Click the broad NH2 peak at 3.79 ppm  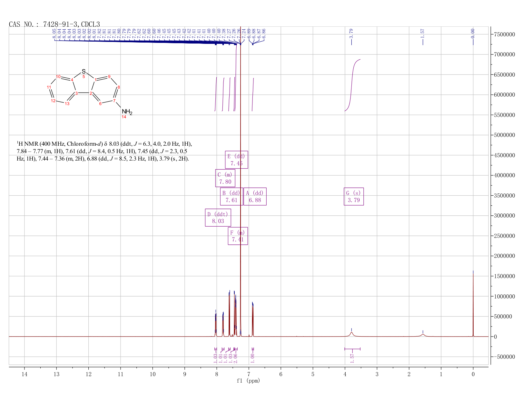point(351,334)
